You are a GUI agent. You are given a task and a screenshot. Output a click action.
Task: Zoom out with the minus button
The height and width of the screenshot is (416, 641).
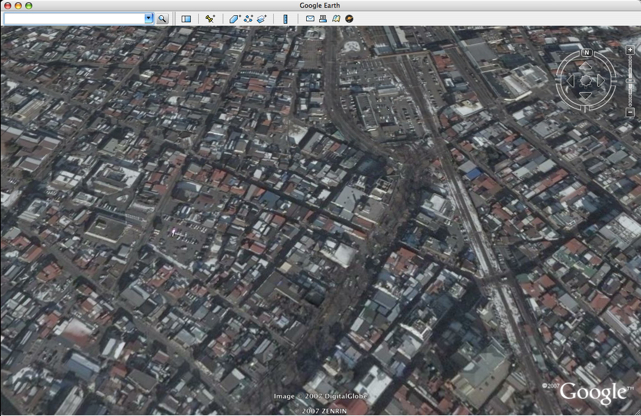630,113
